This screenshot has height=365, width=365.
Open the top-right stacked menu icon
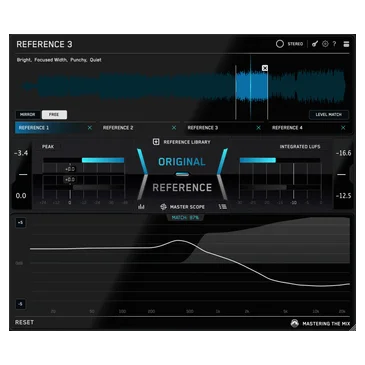coord(346,44)
